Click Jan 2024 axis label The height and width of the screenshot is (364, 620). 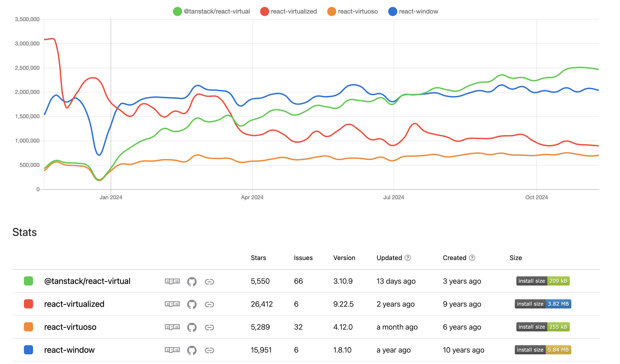(111, 197)
